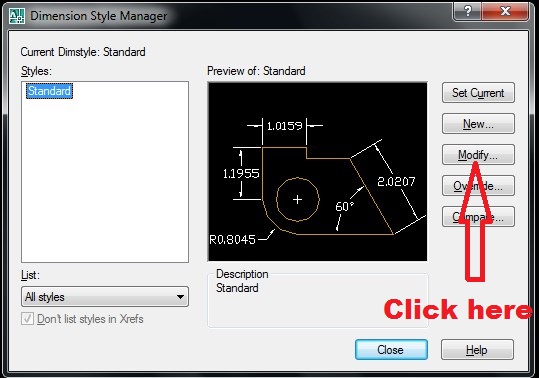Select the Standard style in Styles list
This screenshot has height=378, width=539.
[50, 91]
